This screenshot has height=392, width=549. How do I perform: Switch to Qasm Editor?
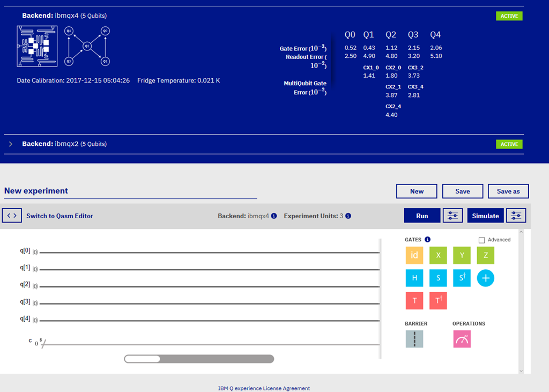coord(60,216)
